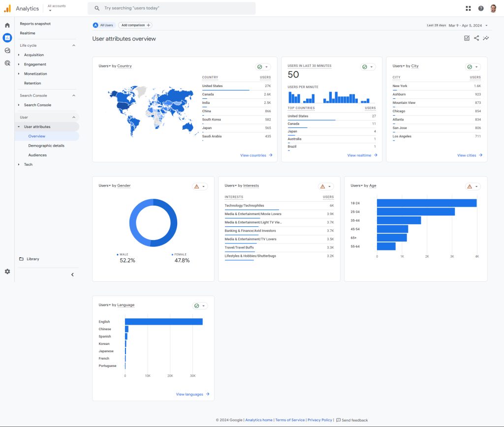The image size is (504, 427).
Task: Click the View countries link
Action: coord(256,155)
